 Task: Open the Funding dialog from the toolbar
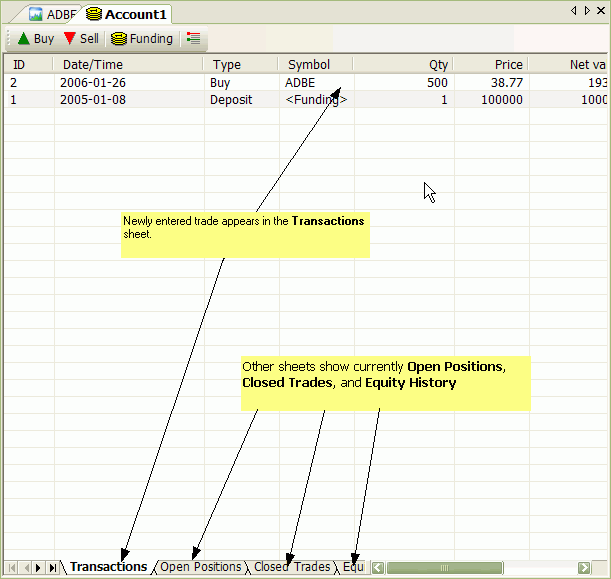click(x=142, y=39)
